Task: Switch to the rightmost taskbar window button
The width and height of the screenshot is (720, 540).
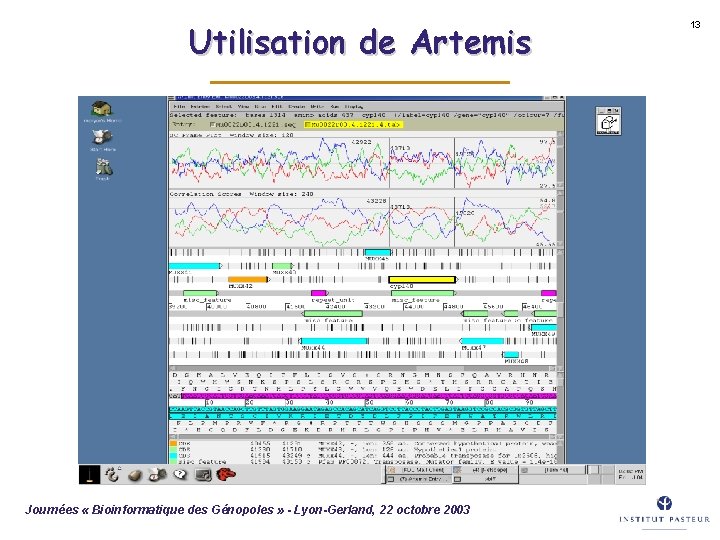Action: coord(553,470)
